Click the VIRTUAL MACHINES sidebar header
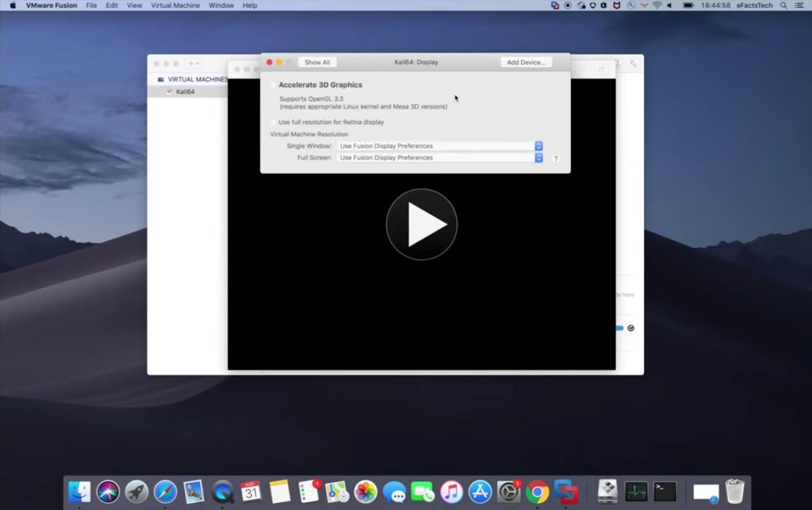 (198, 79)
